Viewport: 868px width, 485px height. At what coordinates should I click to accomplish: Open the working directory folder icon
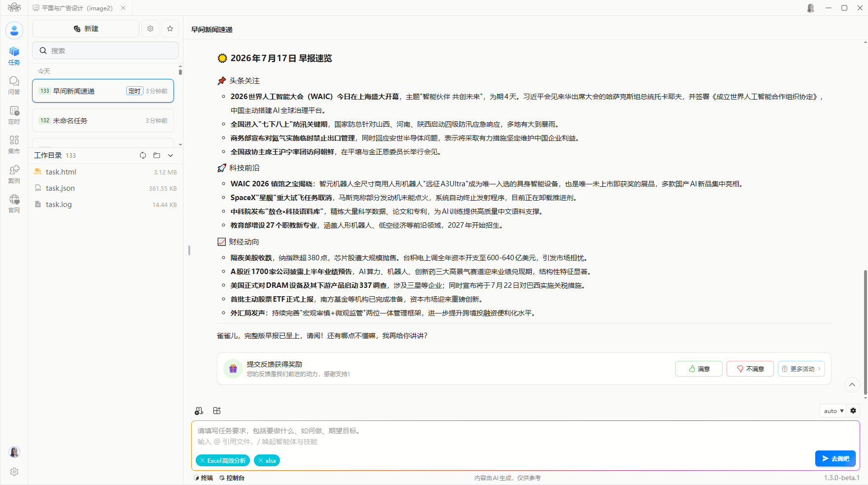(x=157, y=155)
